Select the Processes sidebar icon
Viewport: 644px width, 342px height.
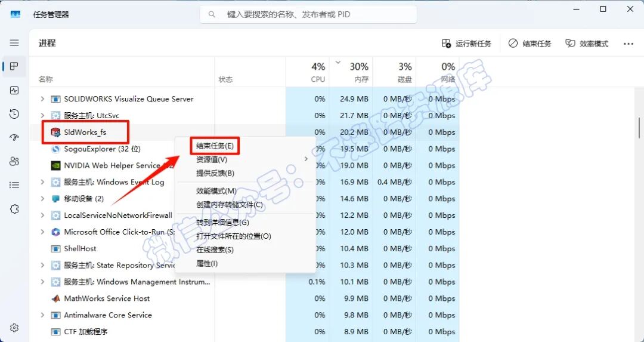click(x=14, y=66)
